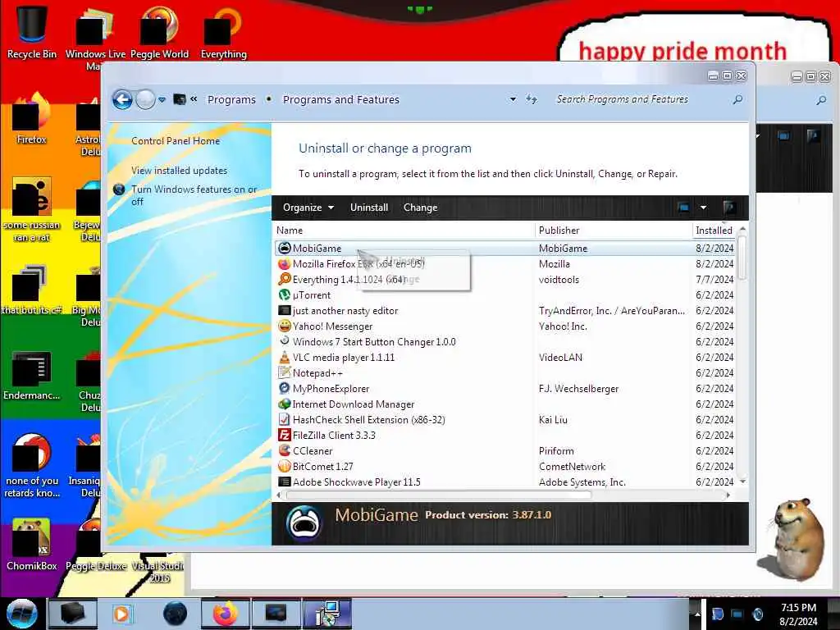
Task: Open Control Panel Home link
Action: point(176,141)
